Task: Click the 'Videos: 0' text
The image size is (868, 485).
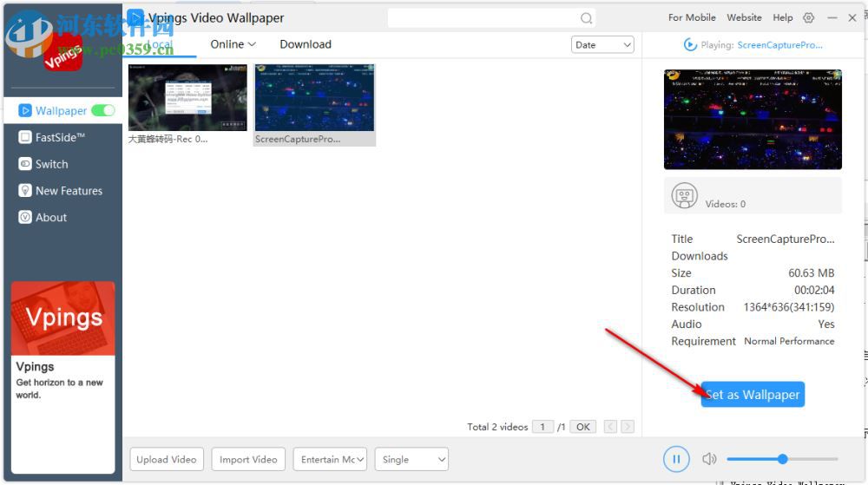Action: 725,204
